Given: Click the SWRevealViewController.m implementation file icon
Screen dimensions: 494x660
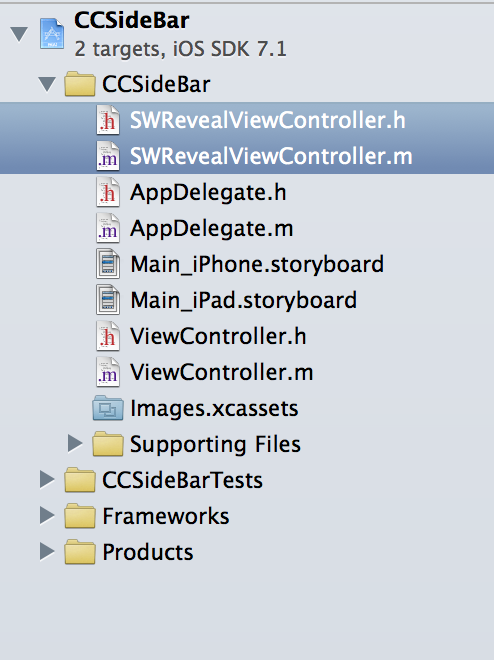Looking at the screenshot, I should 108,156.
